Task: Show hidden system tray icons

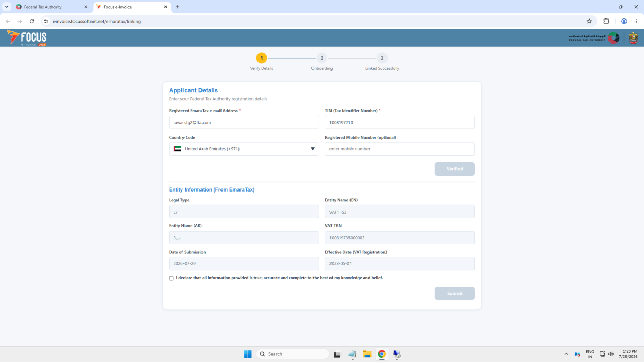Action: tap(566, 354)
